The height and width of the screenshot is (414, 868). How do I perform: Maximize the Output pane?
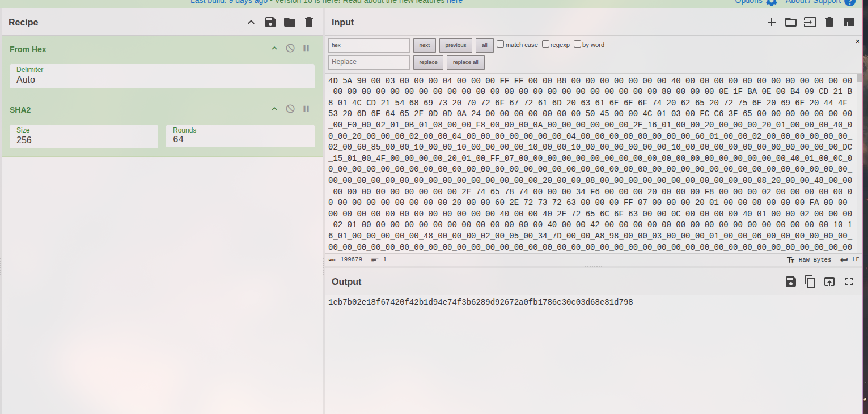pyautogui.click(x=848, y=281)
